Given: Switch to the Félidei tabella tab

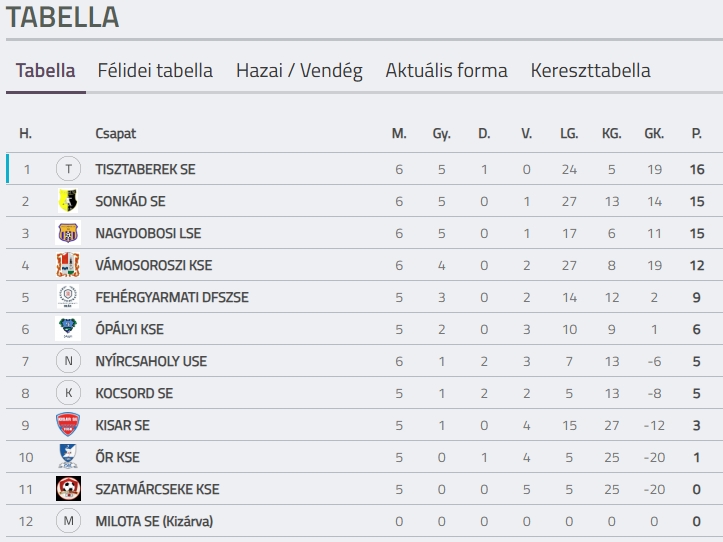Looking at the screenshot, I should (x=155, y=71).
